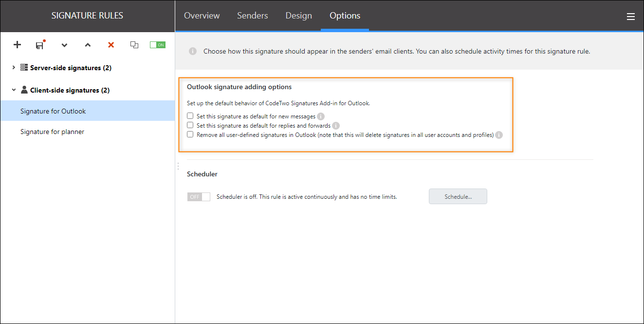Open the Overview tab
644x324 pixels.
pos(202,16)
